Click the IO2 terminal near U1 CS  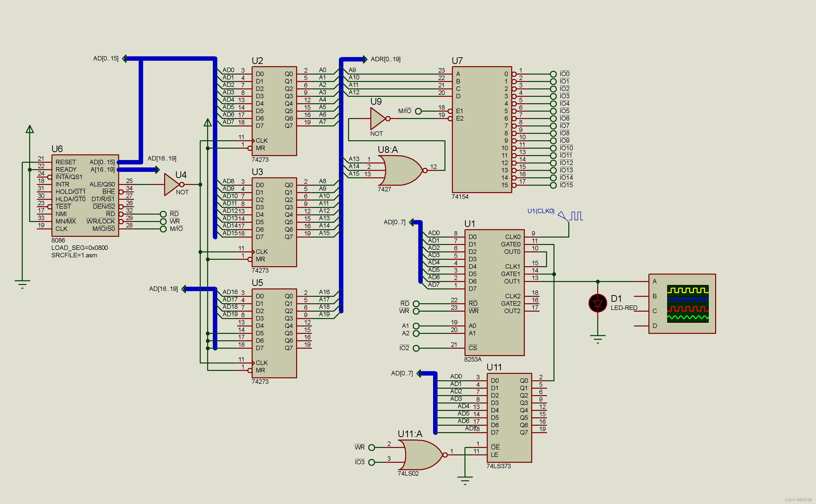(x=416, y=348)
